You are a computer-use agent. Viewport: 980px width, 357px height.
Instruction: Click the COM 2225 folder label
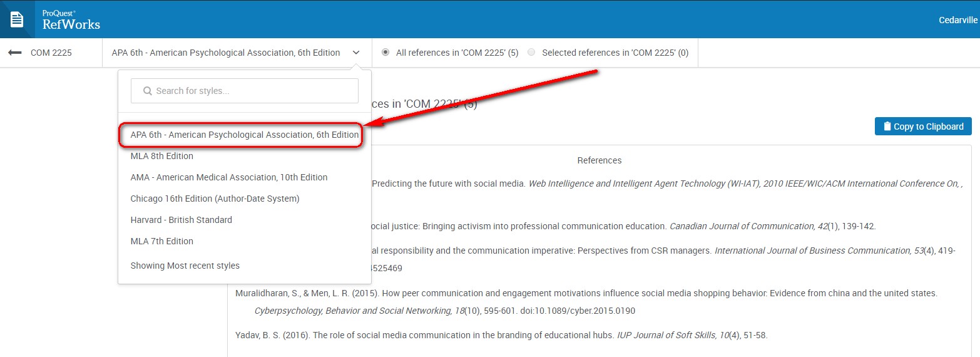(x=51, y=53)
